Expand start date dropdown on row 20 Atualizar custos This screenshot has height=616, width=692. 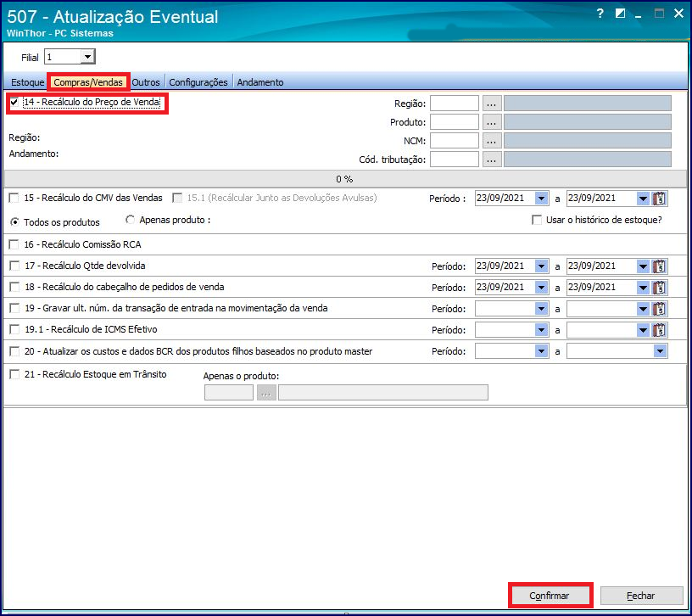(x=542, y=351)
